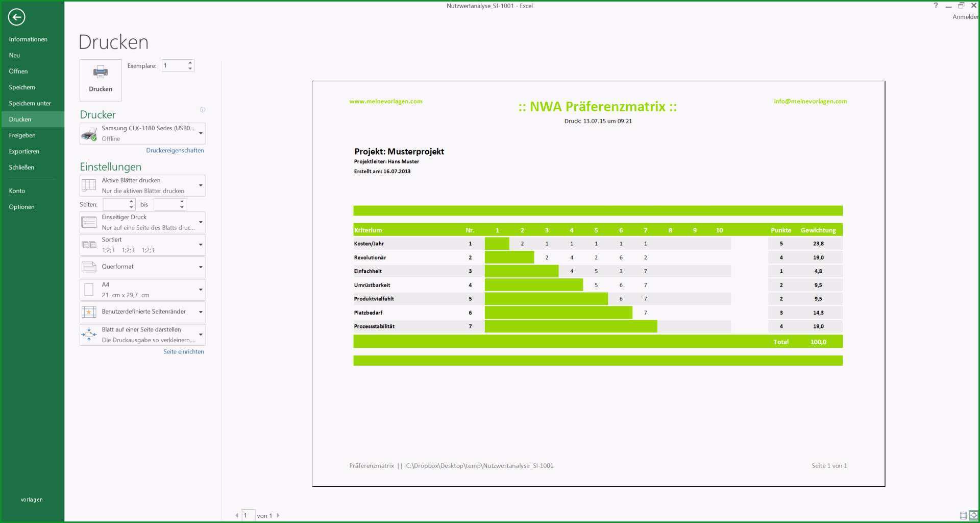Click the zoom to page icon
Image resolution: width=980 pixels, height=523 pixels.
[x=973, y=515]
